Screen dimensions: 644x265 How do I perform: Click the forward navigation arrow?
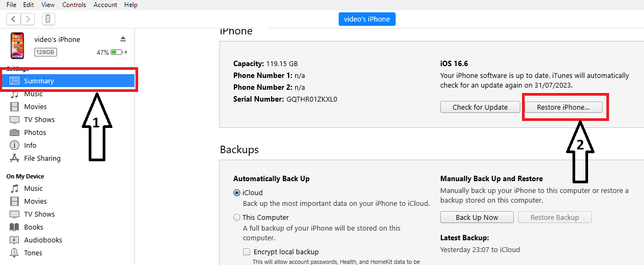27,19
